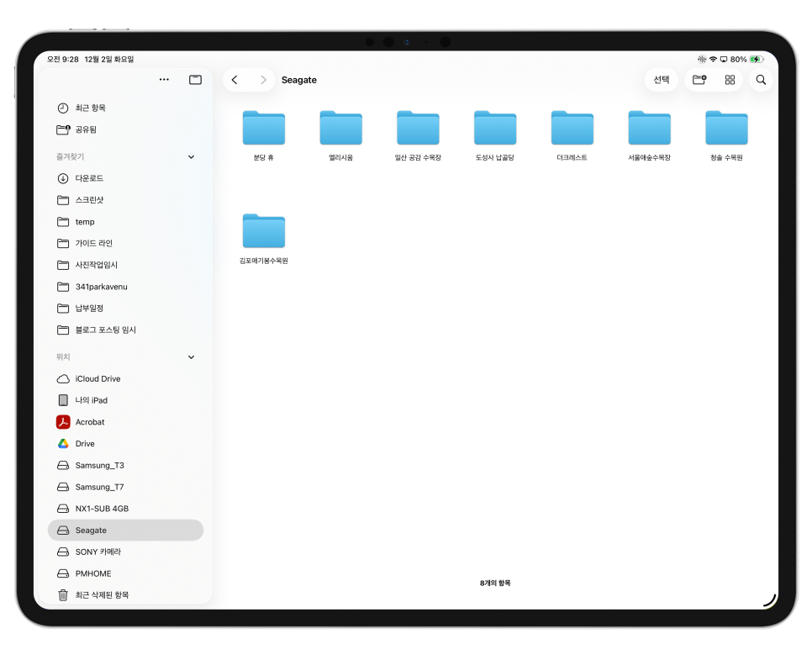Tap the 8개의 항목 item count text

pos(495,583)
